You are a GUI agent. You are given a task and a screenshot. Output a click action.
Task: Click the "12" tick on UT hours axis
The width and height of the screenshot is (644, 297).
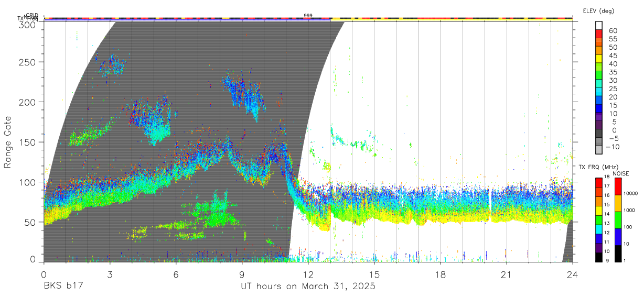[308, 275]
